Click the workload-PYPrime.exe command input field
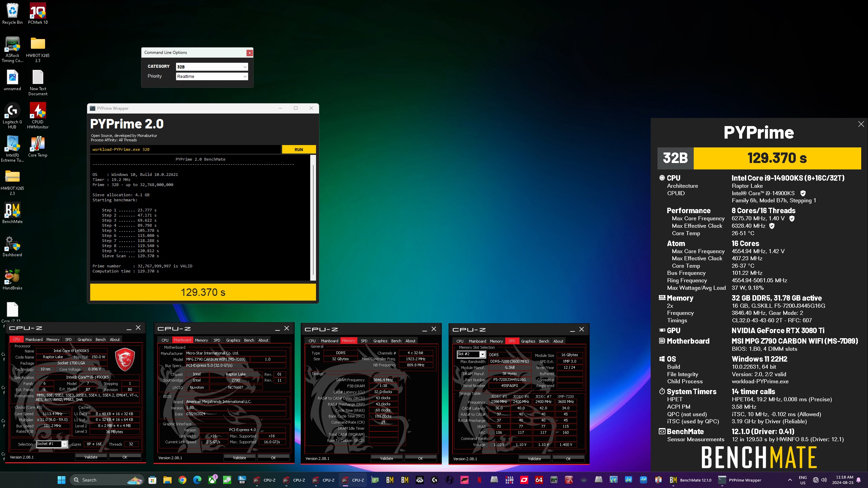Image resolution: width=868 pixels, height=488 pixels. (185, 149)
